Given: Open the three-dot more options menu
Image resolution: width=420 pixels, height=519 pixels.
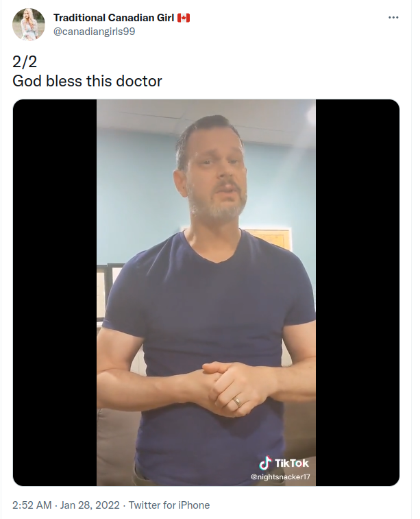Looking at the screenshot, I should [x=393, y=18].
